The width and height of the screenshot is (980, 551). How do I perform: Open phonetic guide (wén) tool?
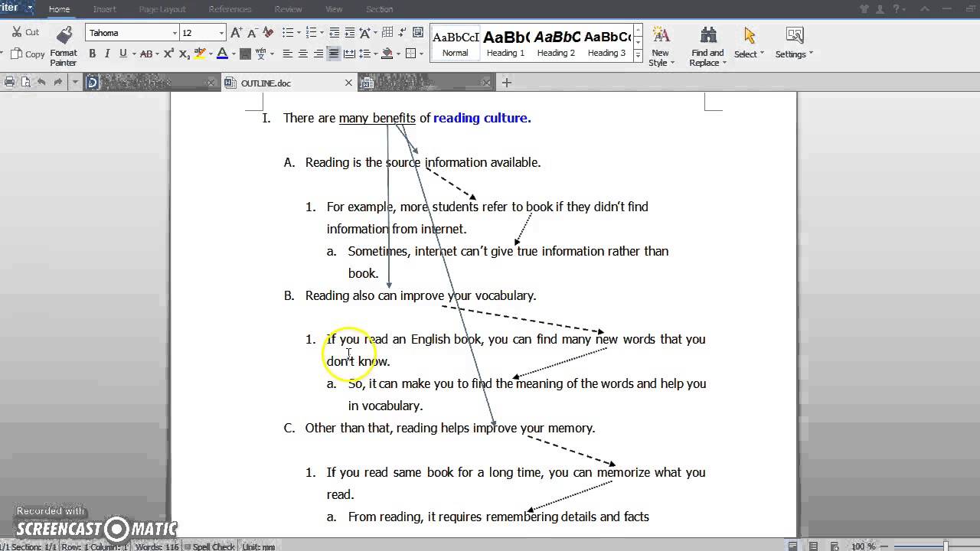[261, 54]
